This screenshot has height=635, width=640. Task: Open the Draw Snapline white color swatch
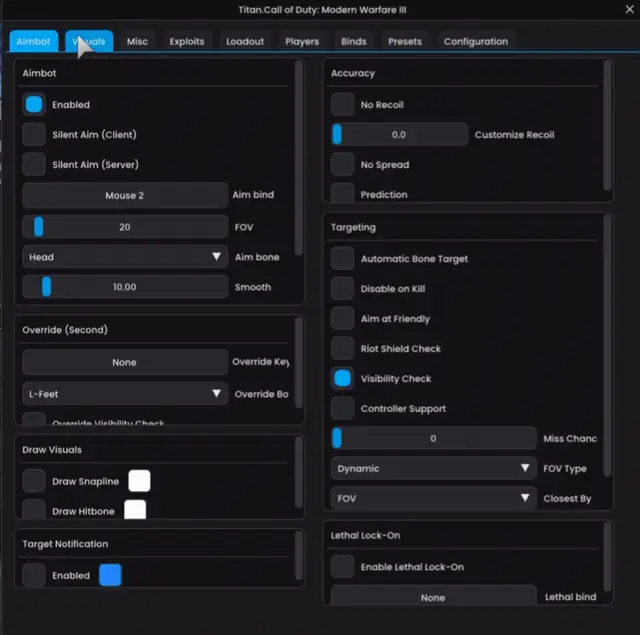click(139, 481)
